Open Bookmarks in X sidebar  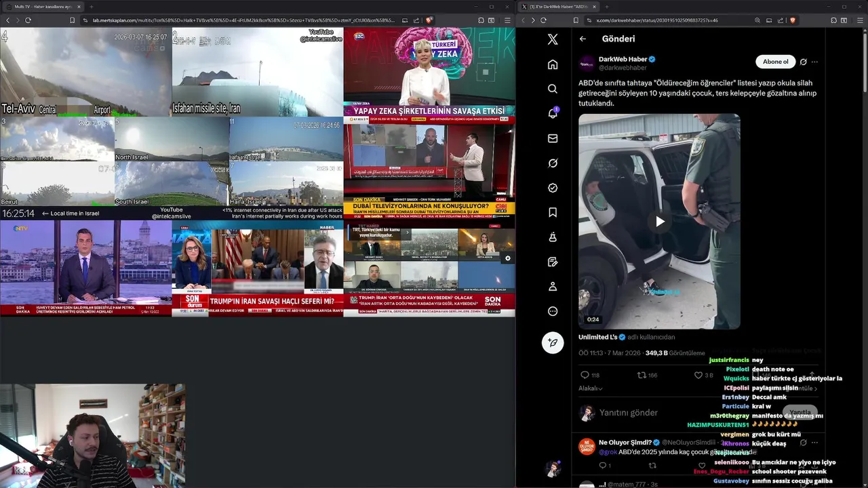pos(553,212)
